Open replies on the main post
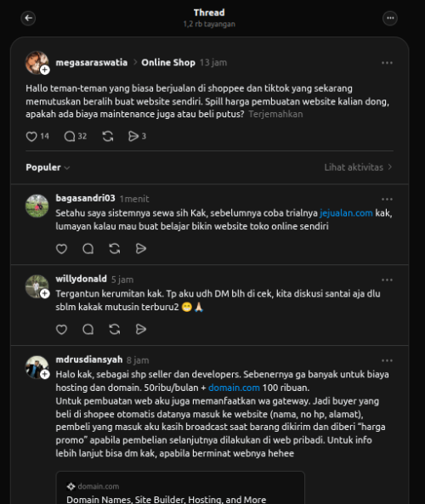Screen dimensions: 425x504 point(70,136)
